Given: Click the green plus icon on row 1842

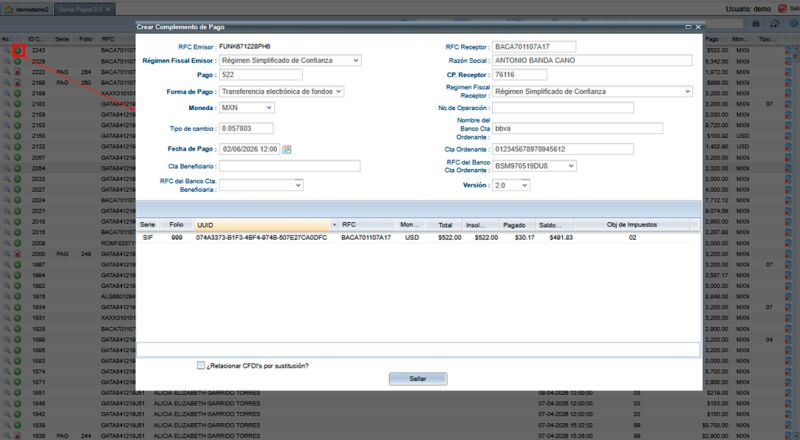Looking at the screenshot, I should (x=17, y=414).
